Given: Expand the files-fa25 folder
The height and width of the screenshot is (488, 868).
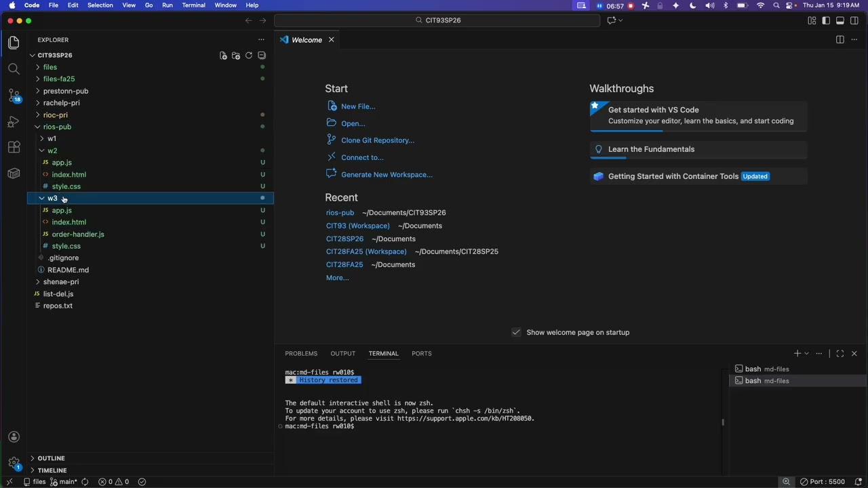Looking at the screenshot, I should click(150, 79).
